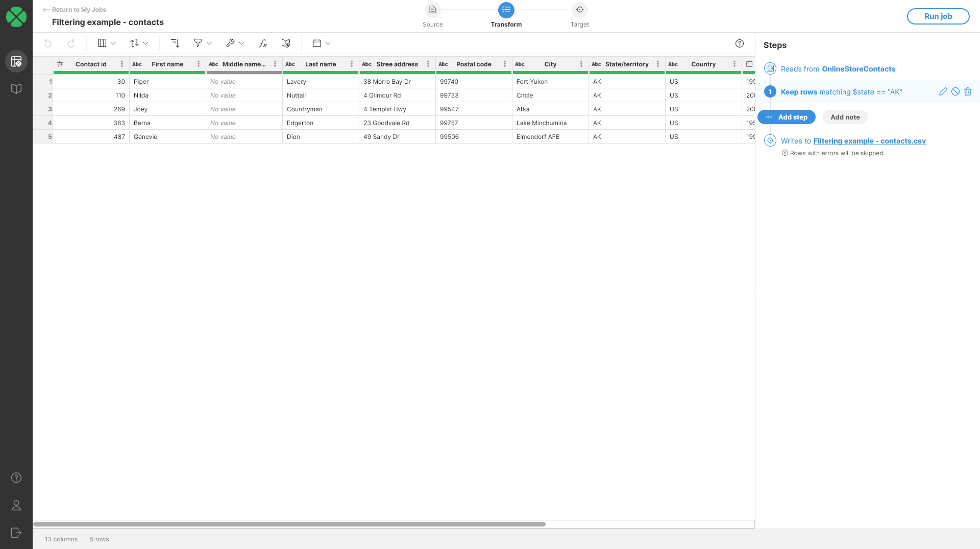Viewport: 980px width, 549px height.
Task: Open the jobs table icon in sidebar
Action: [x=16, y=61]
